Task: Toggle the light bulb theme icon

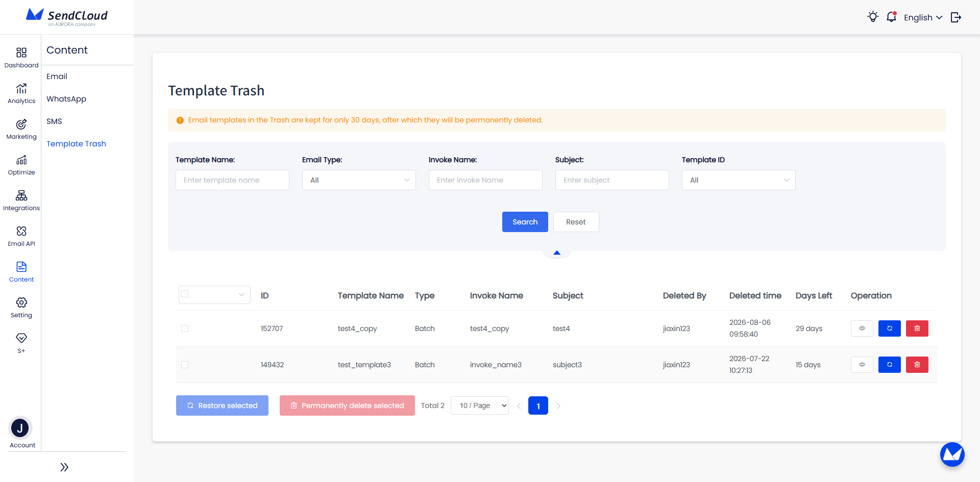Action: pos(873,17)
